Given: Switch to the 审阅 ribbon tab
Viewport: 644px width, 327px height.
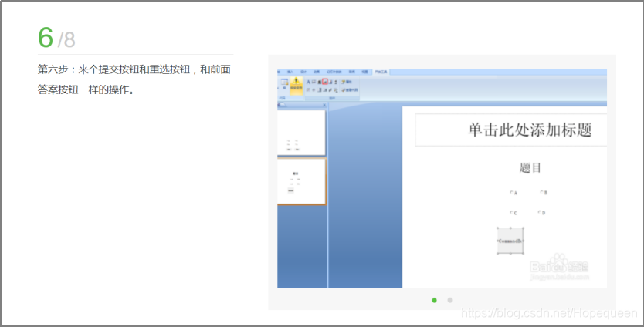Looking at the screenshot, I should coord(351,72).
